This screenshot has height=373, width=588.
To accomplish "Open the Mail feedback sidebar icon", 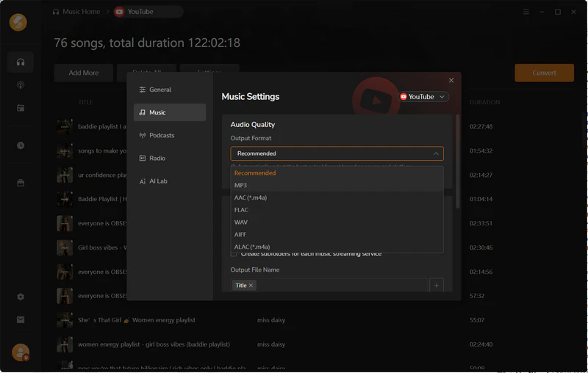I will pyautogui.click(x=21, y=319).
